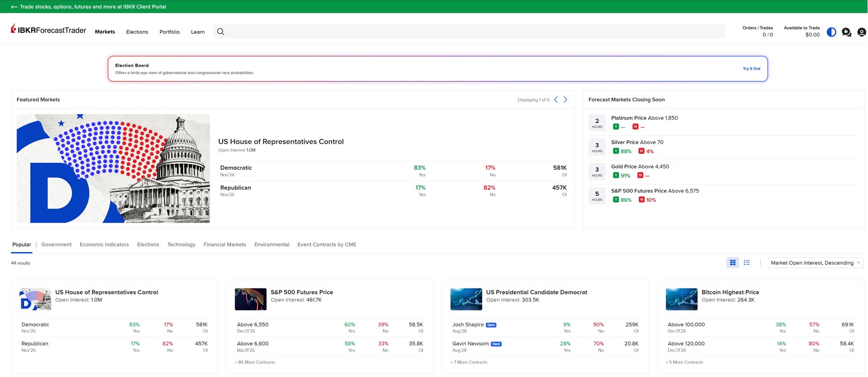The image size is (868, 377).
Task: Toggle the dark/light theme icon
Action: pyautogui.click(x=831, y=32)
